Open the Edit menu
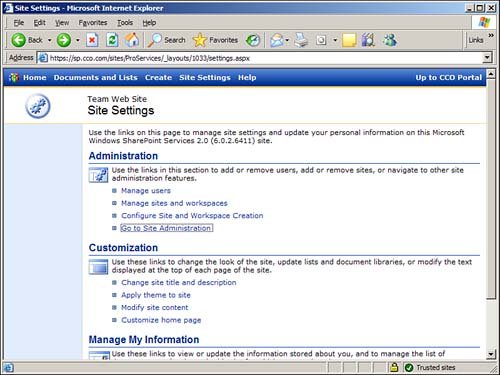 pos(39,23)
